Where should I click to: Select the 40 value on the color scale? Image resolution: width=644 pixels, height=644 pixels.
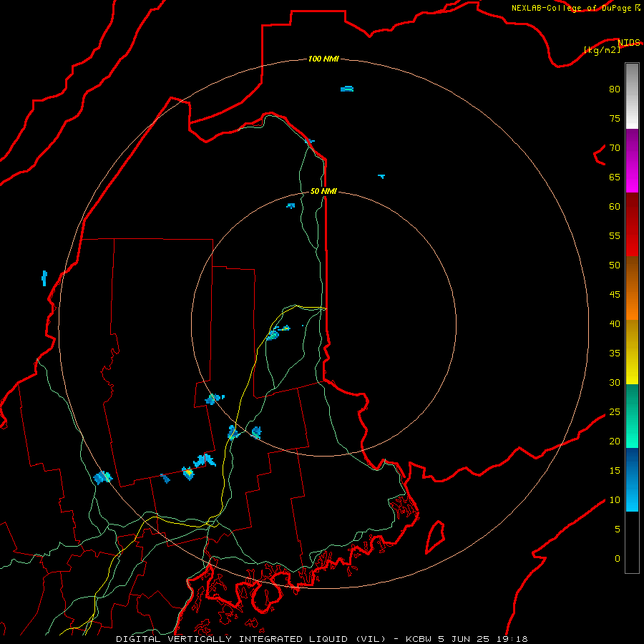(615, 323)
